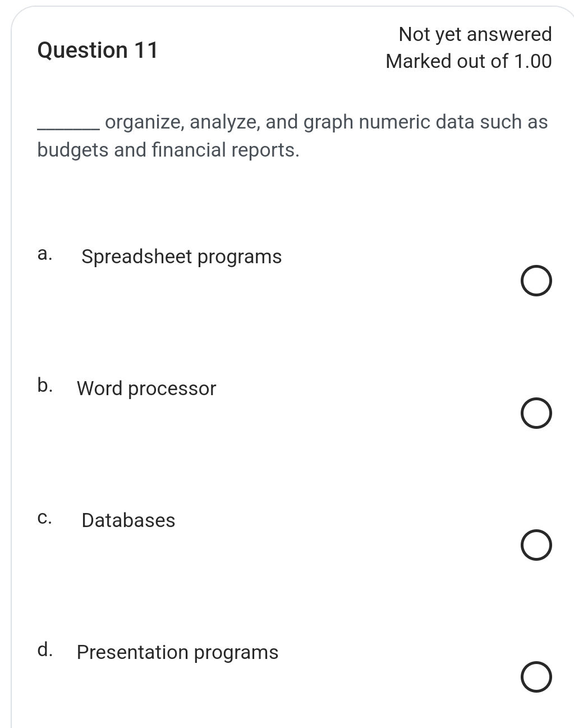The height and width of the screenshot is (728, 574).
Task: Click the option letter a
Action: click(45, 254)
